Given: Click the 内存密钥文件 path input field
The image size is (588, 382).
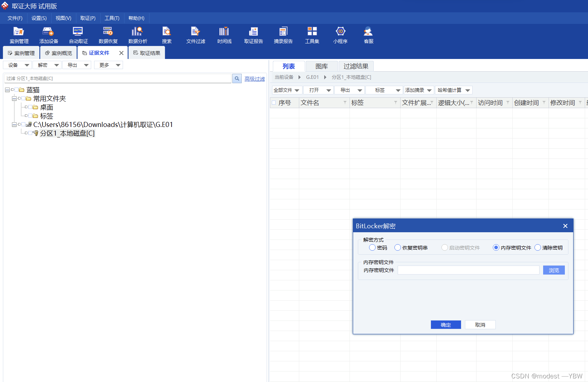Looking at the screenshot, I should (x=469, y=270).
